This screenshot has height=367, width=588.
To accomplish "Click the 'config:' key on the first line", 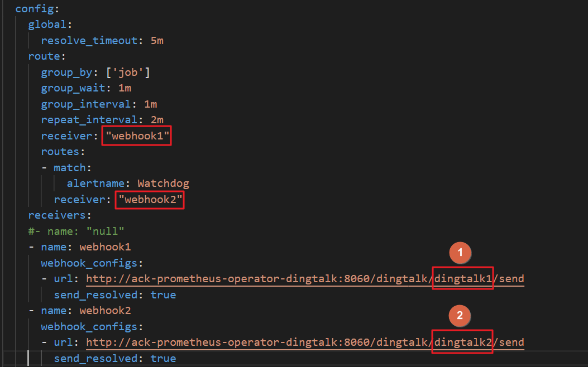I will click(37, 8).
